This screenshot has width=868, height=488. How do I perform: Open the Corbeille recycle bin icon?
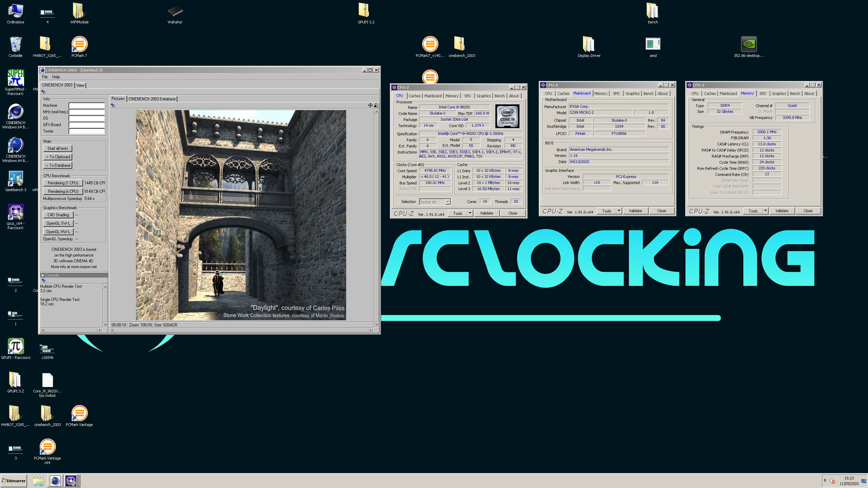point(16,47)
